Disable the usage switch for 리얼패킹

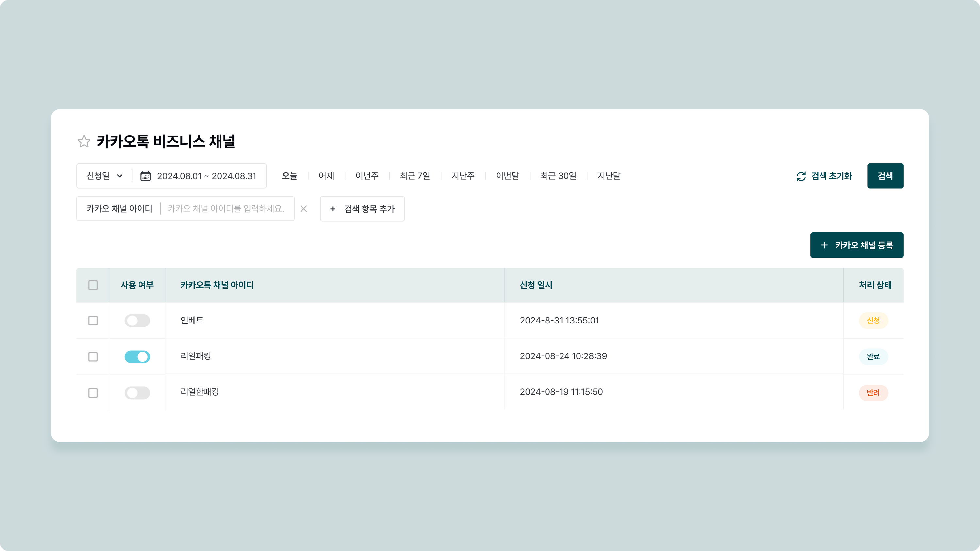click(137, 357)
